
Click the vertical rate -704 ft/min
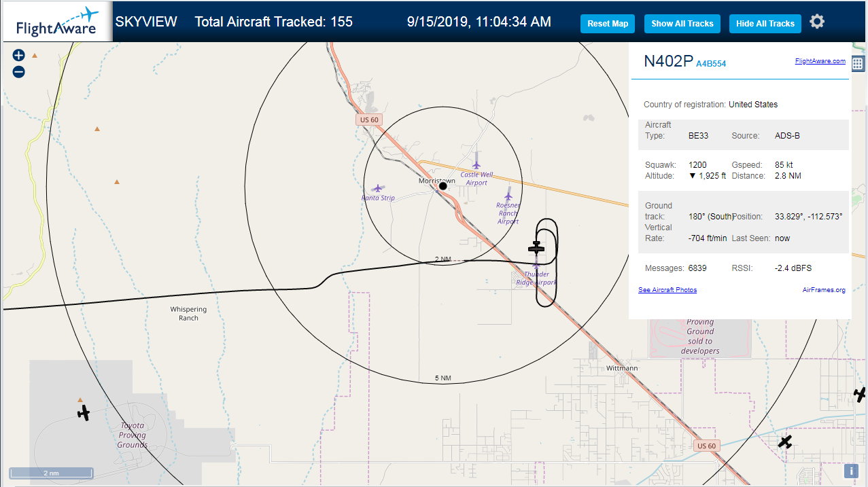coord(708,238)
